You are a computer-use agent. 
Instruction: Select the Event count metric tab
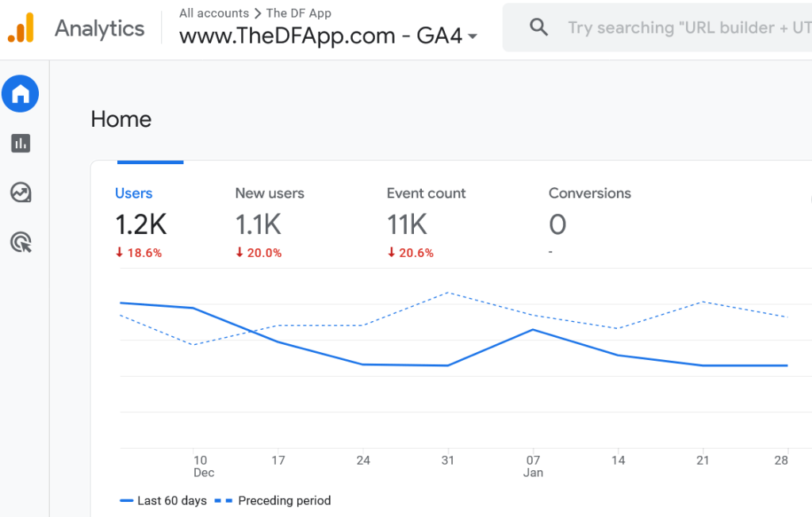click(426, 193)
